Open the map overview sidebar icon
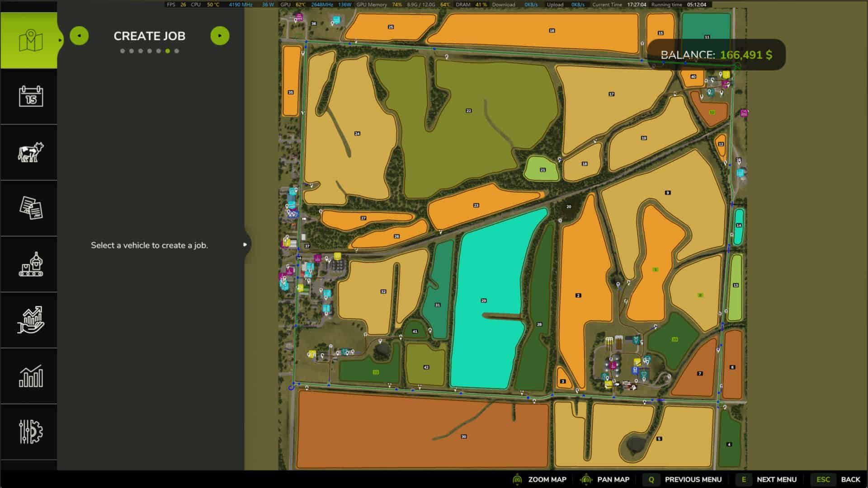This screenshot has width=868, height=488. pos(30,41)
